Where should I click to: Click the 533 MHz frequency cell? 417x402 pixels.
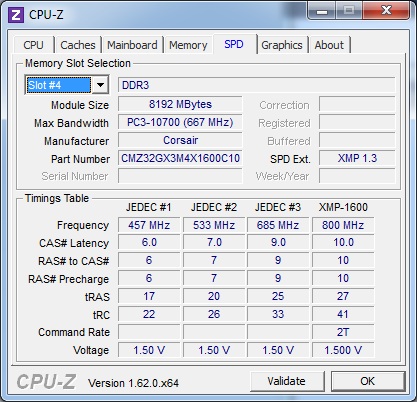tap(214, 225)
